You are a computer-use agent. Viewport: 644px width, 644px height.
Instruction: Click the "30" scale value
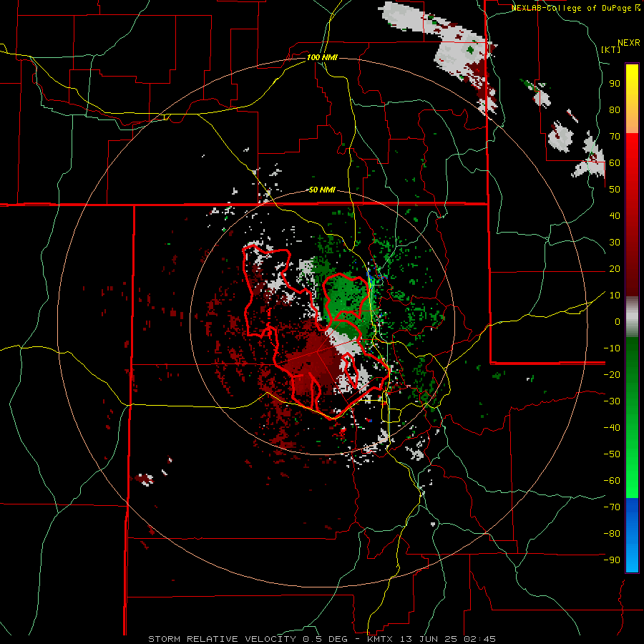tap(615, 243)
